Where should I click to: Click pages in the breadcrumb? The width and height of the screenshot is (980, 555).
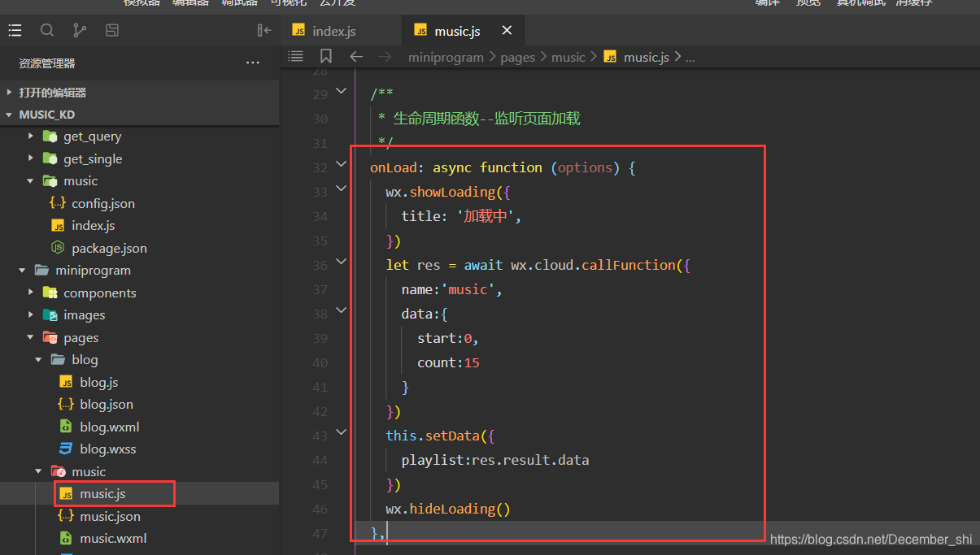pyautogui.click(x=518, y=57)
